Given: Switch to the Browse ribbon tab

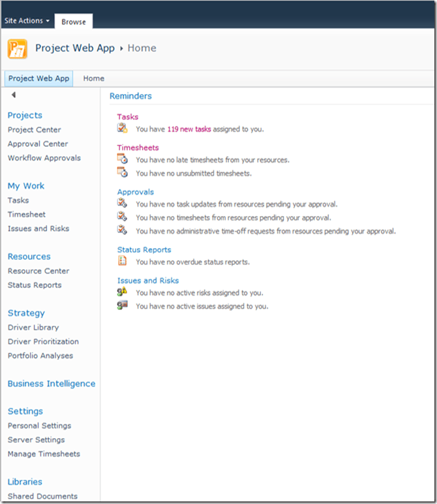Looking at the screenshot, I should coord(73,22).
